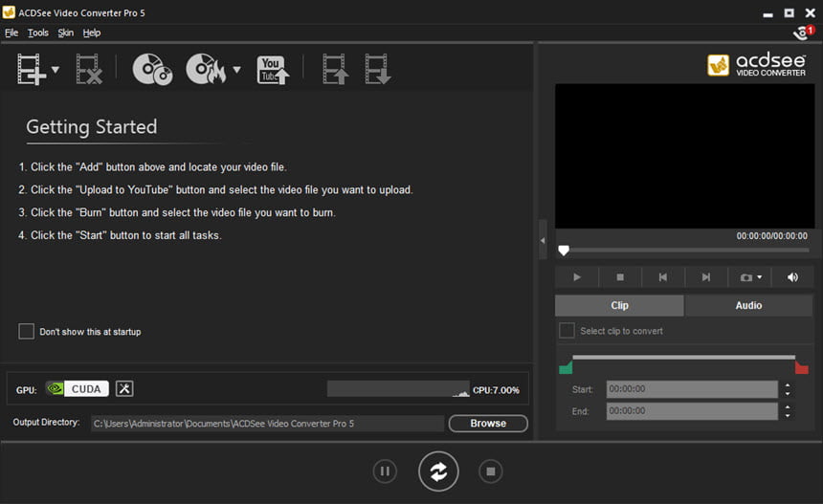Pause the conversion tasks
823x504 pixels.
385,471
